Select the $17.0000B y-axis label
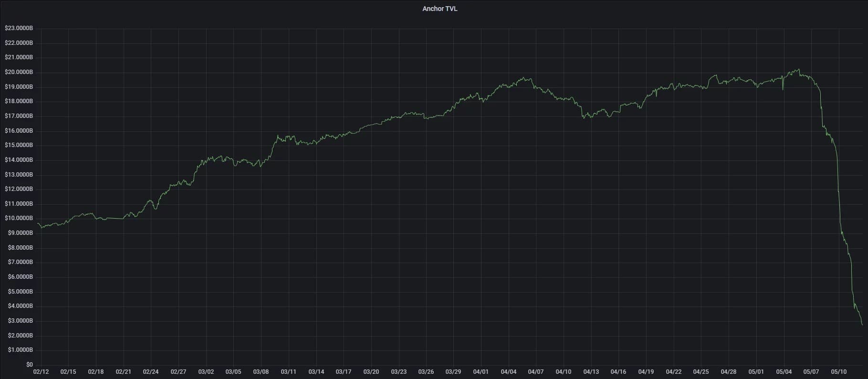This screenshot has width=868, height=379. [x=19, y=116]
